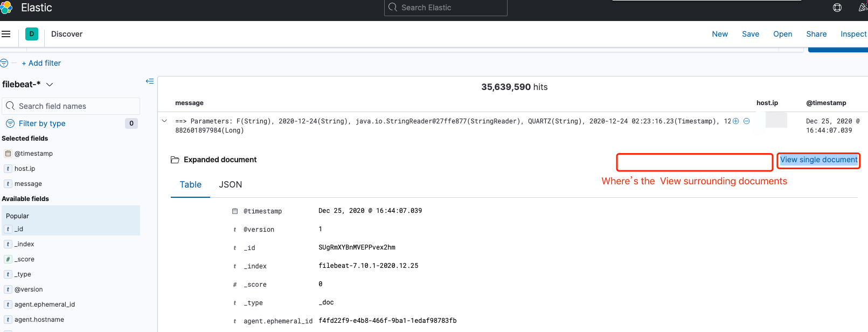Screen dimensions: 868x332
Task: Click the host.ip column header
Action: point(767,103)
